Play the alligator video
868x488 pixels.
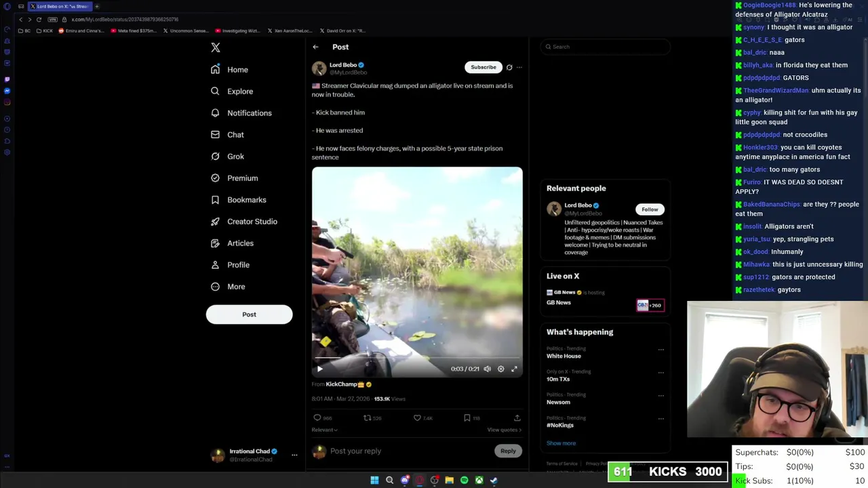pos(320,369)
